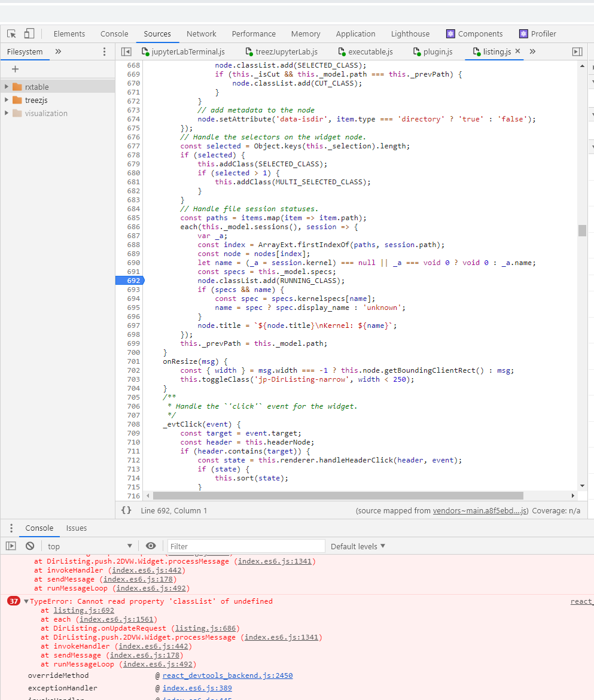594x700 pixels.
Task: Open the React Profiler tab
Action: tap(538, 34)
